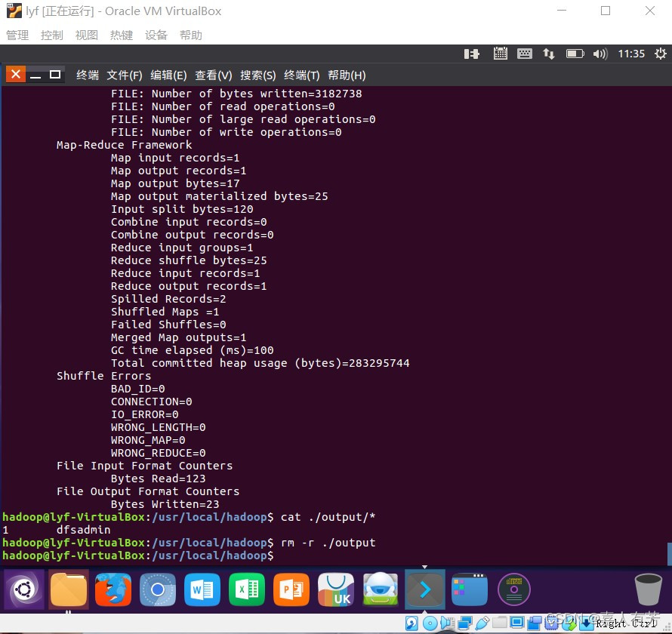
Task: Open VirtualBox 视图 menu
Action: click(87, 35)
